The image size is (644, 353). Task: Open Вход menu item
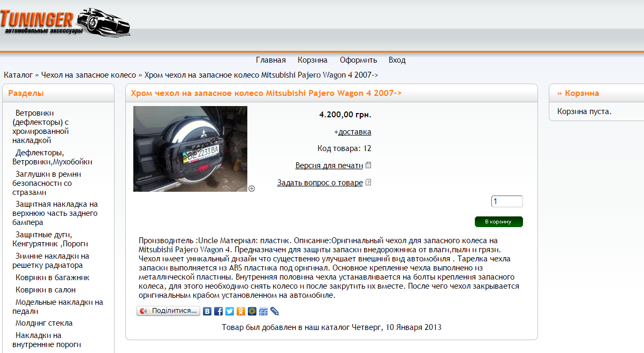click(397, 60)
